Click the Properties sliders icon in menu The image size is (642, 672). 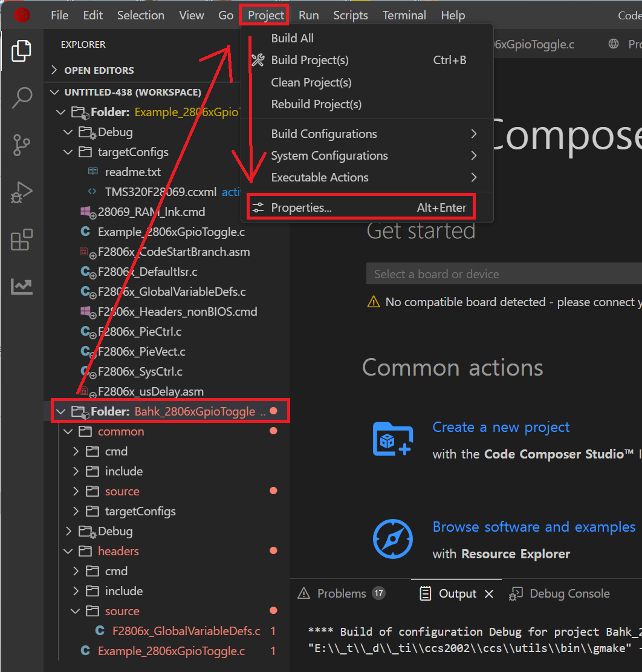click(x=258, y=208)
